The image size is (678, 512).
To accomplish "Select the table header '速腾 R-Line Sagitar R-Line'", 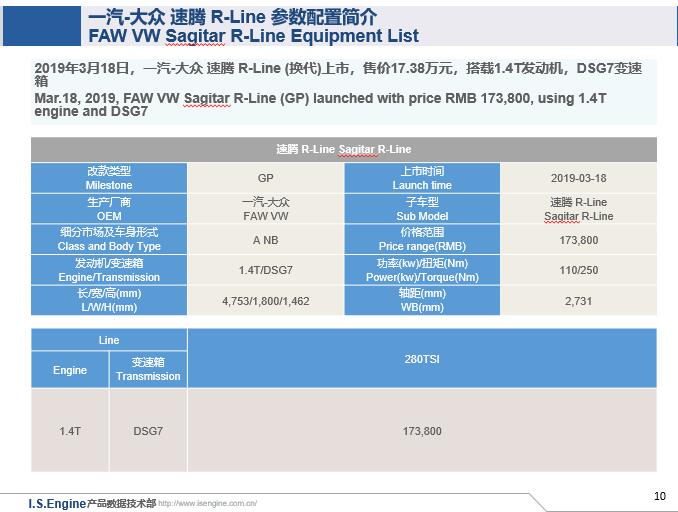I will point(344,150).
